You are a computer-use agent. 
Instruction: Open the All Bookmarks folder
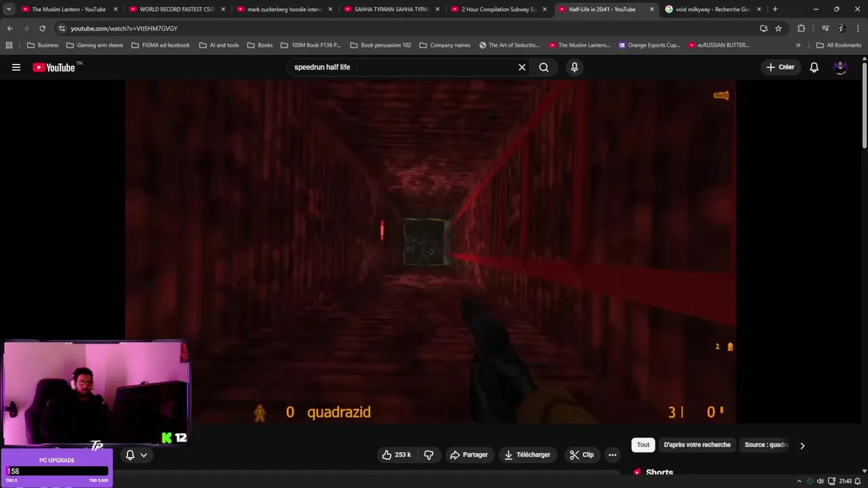[x=839, y=45]
